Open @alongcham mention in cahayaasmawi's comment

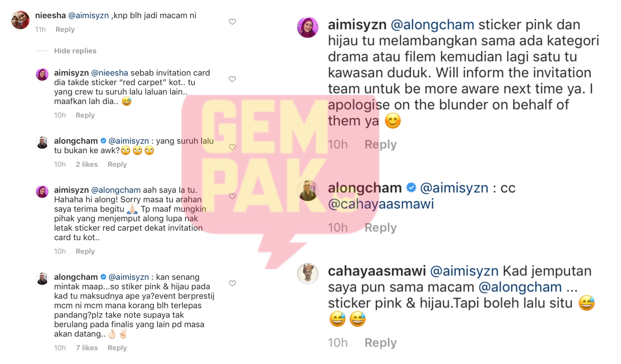click(520, 287)
